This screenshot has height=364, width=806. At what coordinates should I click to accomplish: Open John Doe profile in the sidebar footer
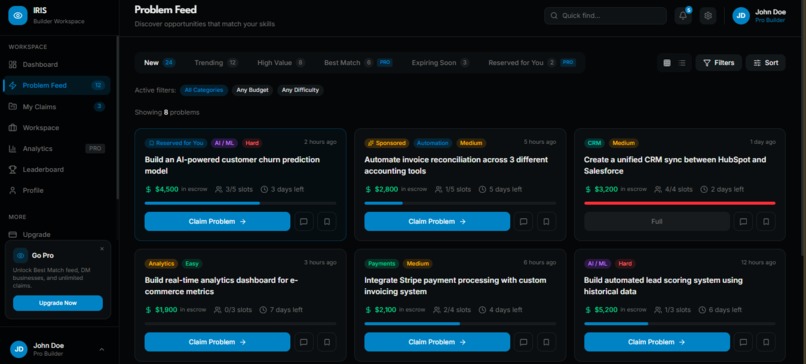click(x=59, y=350)
